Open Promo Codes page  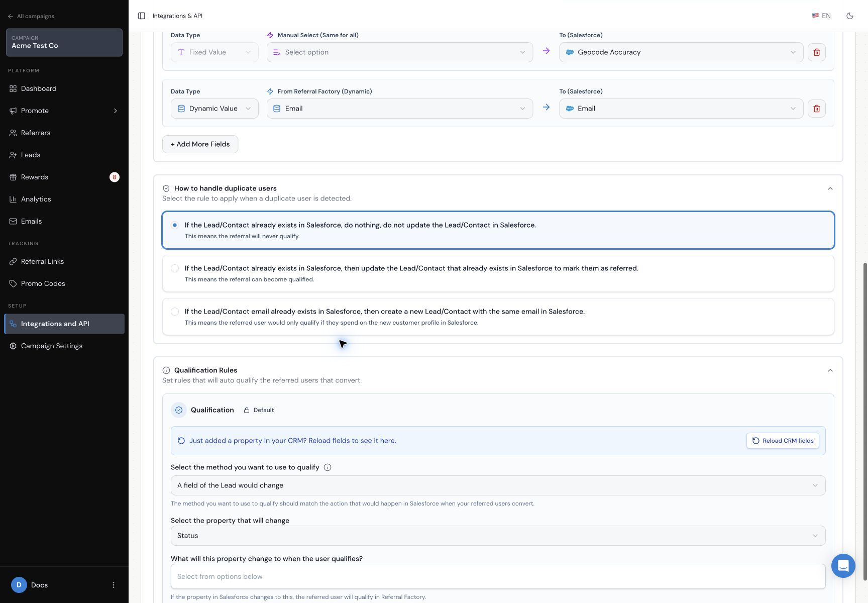64,283
